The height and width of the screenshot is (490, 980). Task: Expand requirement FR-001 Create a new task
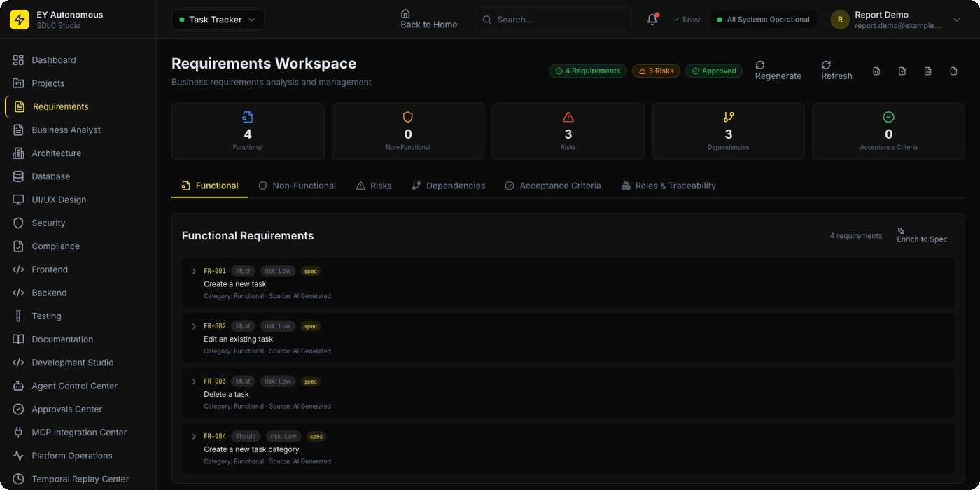(x=194, y=271)
